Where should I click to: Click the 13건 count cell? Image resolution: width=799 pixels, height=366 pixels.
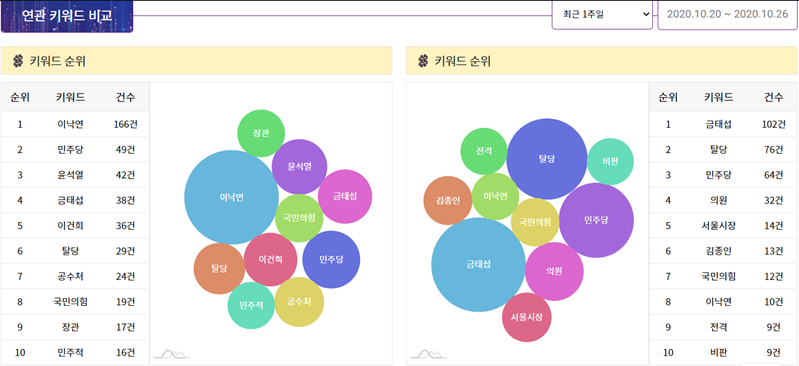(774, 251)
